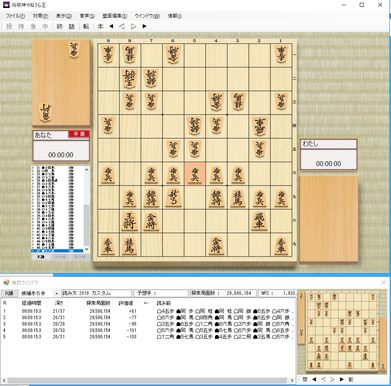This screenshot has height=386, width=391.
Task: Open the 対局 menu
Action: [40, 16]
